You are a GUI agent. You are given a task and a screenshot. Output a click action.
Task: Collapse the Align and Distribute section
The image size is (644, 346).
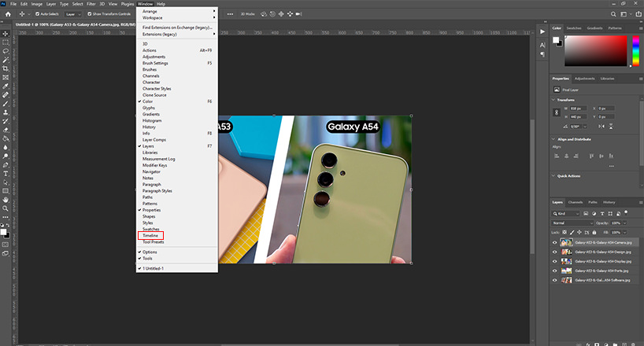point(553,139)
